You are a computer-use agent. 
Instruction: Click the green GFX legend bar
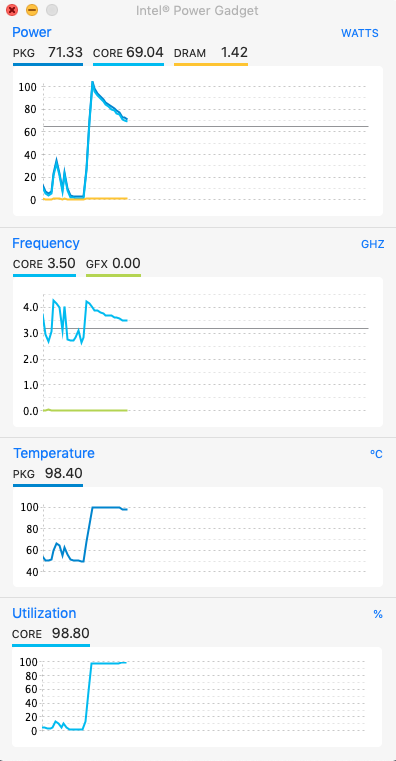tap(113, 275)
